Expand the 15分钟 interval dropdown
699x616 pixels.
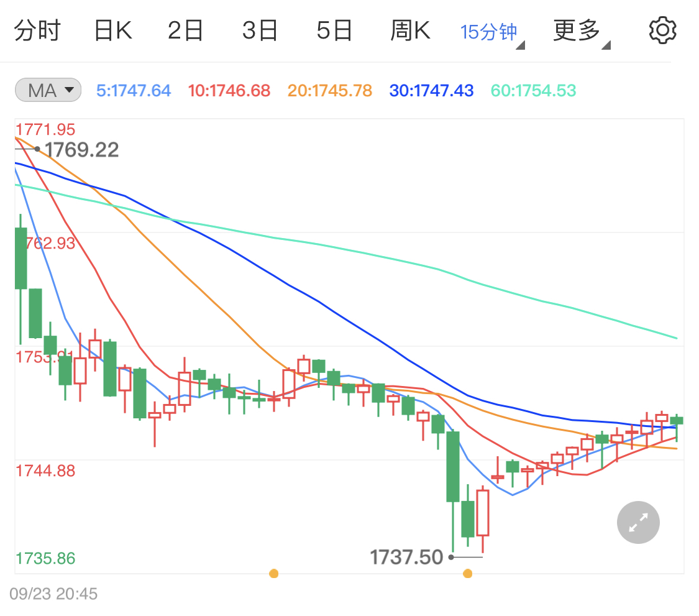[488, 29]
